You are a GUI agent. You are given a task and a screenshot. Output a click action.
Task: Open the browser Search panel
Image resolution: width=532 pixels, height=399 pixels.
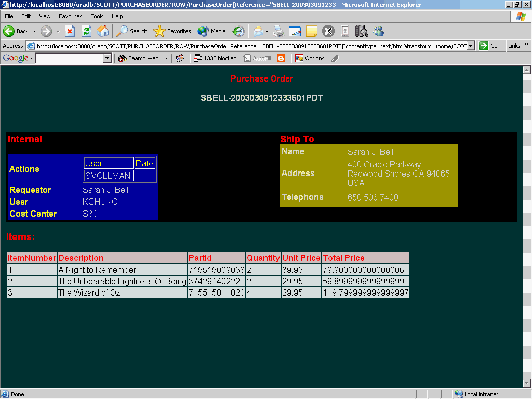click(131, 31)
